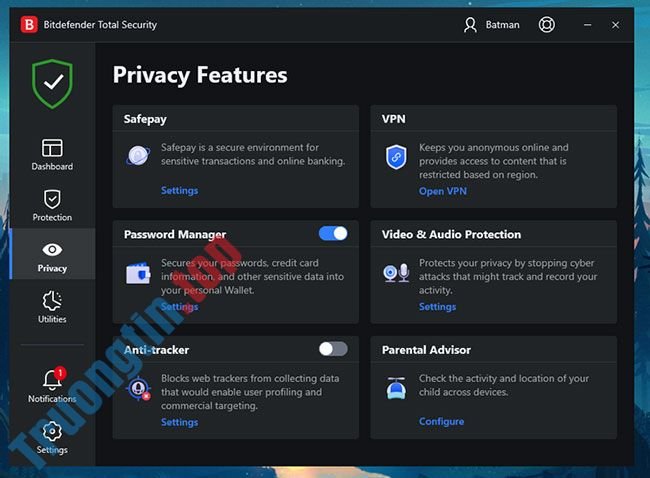Open Notifications with the bell icon

click(52, 385)
